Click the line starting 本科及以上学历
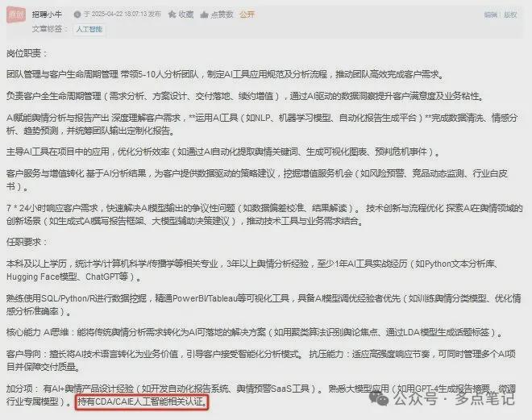532x420 pixels. 252,264
